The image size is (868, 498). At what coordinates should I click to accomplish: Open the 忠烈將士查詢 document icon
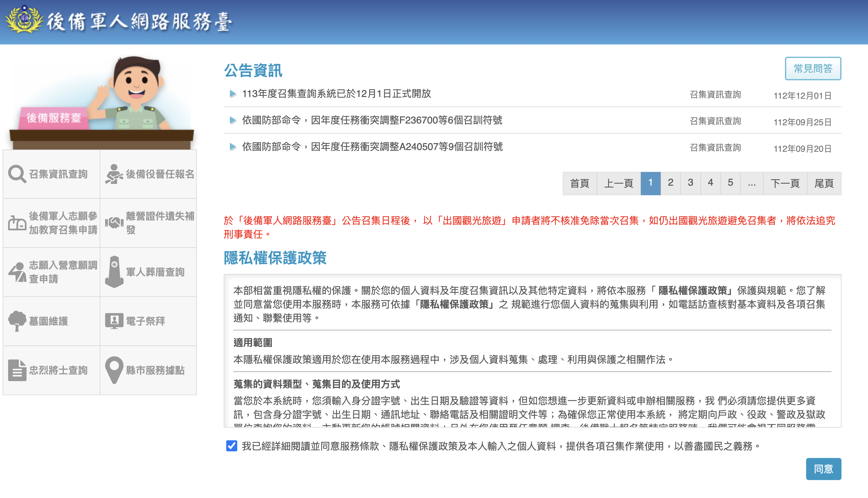coord(17,370)
